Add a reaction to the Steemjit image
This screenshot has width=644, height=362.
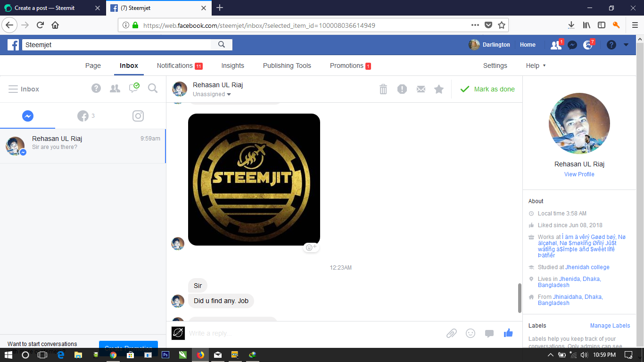[311, 247]
